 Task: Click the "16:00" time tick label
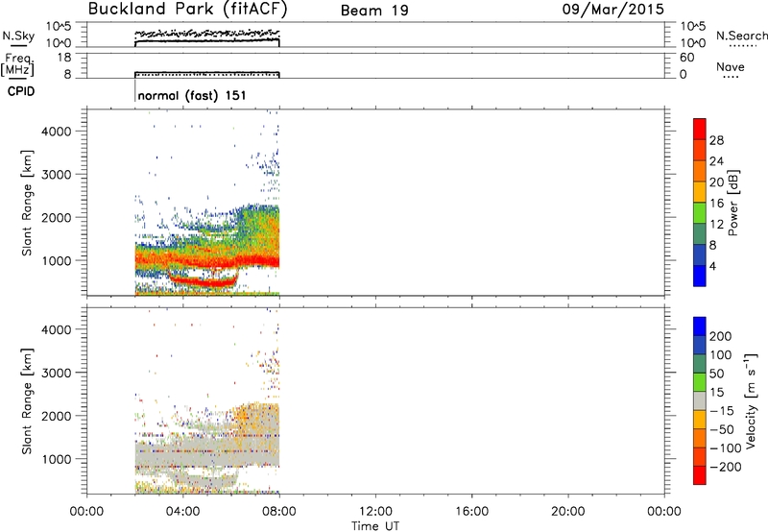point(471,512)
